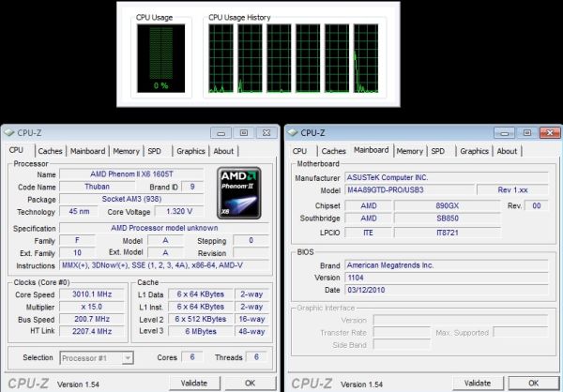Minimize the right CPU-Z window
This screenshot has width=563, height=392.
click(504, 133)
